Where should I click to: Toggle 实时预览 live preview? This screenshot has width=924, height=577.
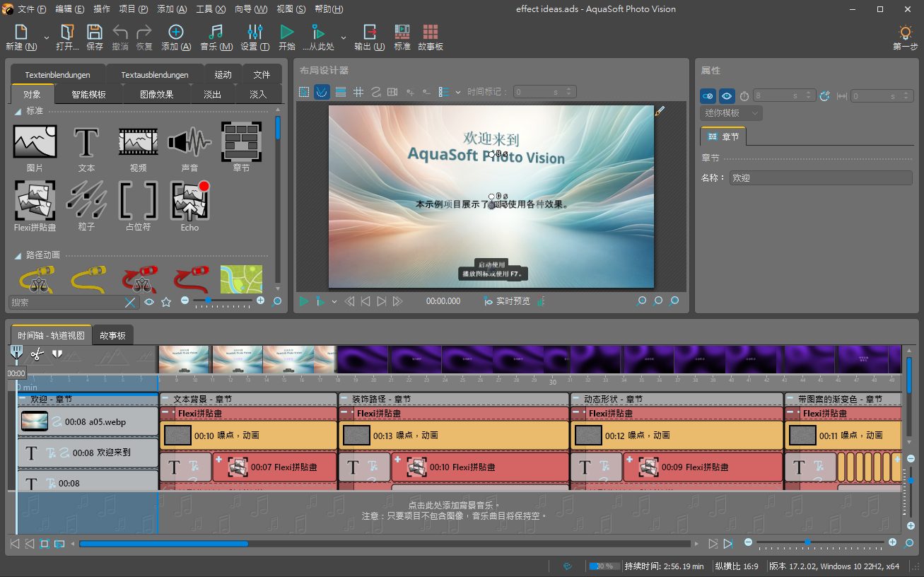507,301
